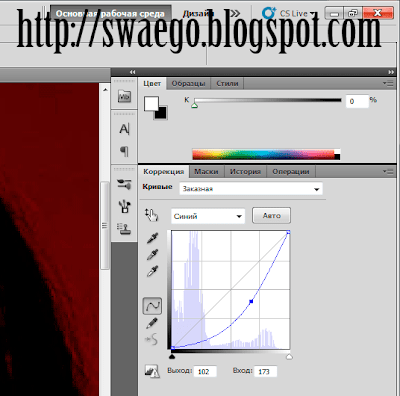This screenshot has width=400, height=396.
Task: Click the color spectrum ramp
Action: pyautogui.click(x=266, y=155)
